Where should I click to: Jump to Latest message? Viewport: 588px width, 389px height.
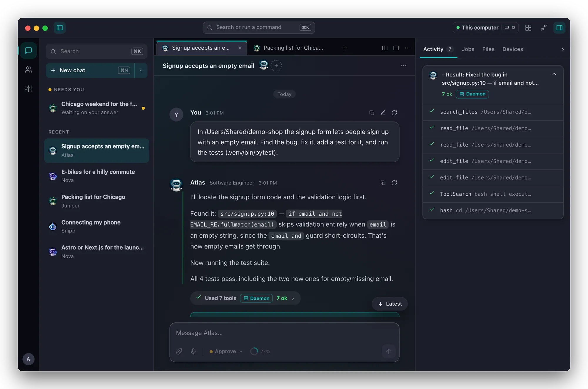tap(390, 304)
